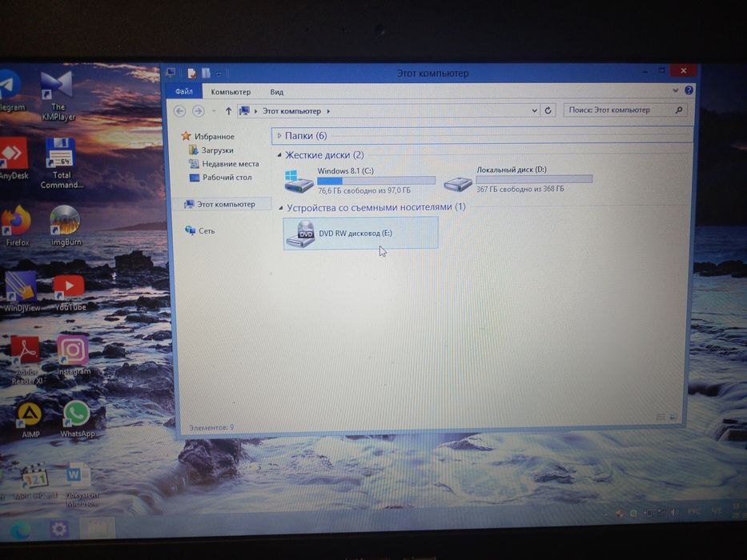This screenshot has height=560, width=747.
Task: Click 76,6 ГБ свободно из 97,0 ГБ text
Action: coord(364,190)
